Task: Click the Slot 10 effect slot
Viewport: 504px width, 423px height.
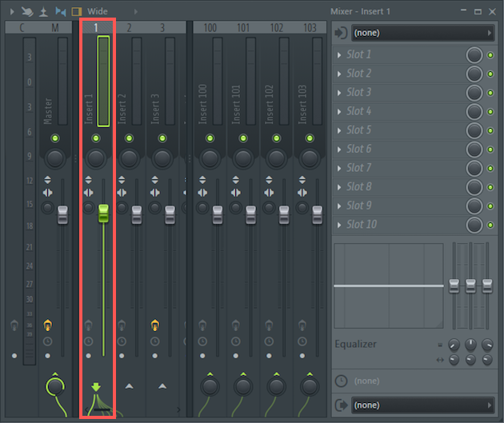Action: [398, 225]
